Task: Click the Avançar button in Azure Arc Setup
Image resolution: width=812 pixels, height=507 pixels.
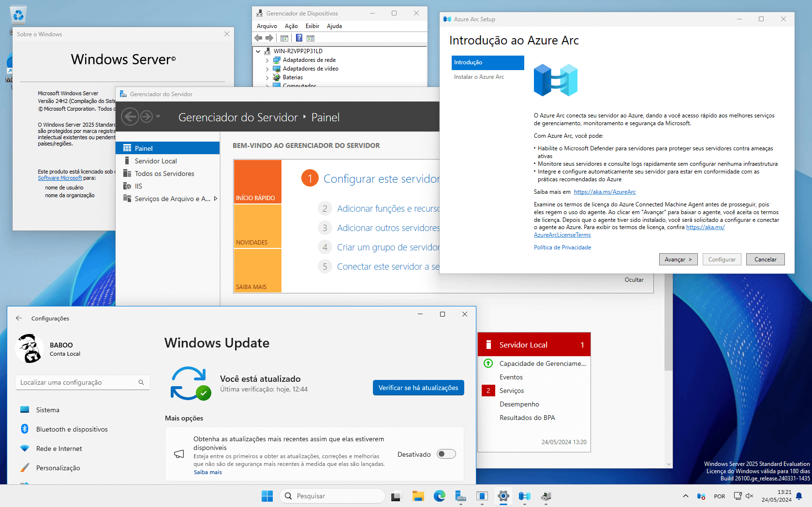Action: click(x=678, y=259)
